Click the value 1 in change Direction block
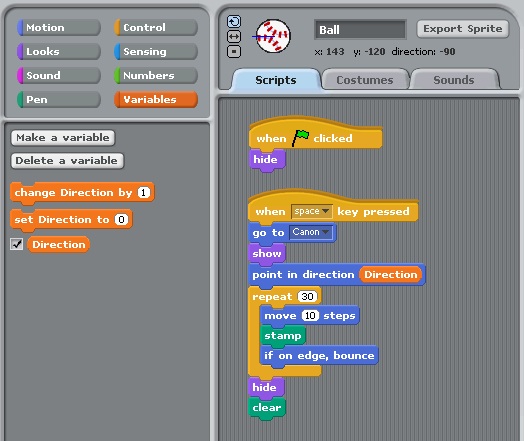Viewport: 524px width, 441px height. tap(144, 192)
